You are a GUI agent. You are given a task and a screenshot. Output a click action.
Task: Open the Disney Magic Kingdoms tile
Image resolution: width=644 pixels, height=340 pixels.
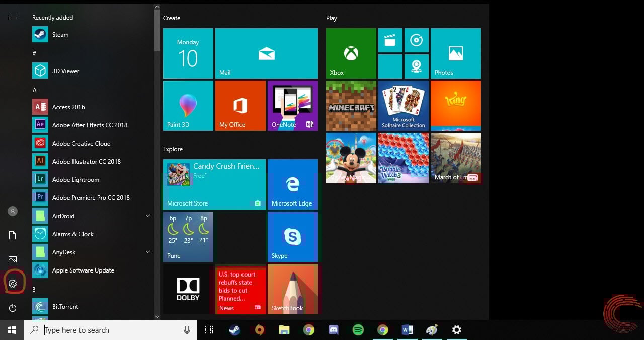pyautogui.click(x=351, y=158)
